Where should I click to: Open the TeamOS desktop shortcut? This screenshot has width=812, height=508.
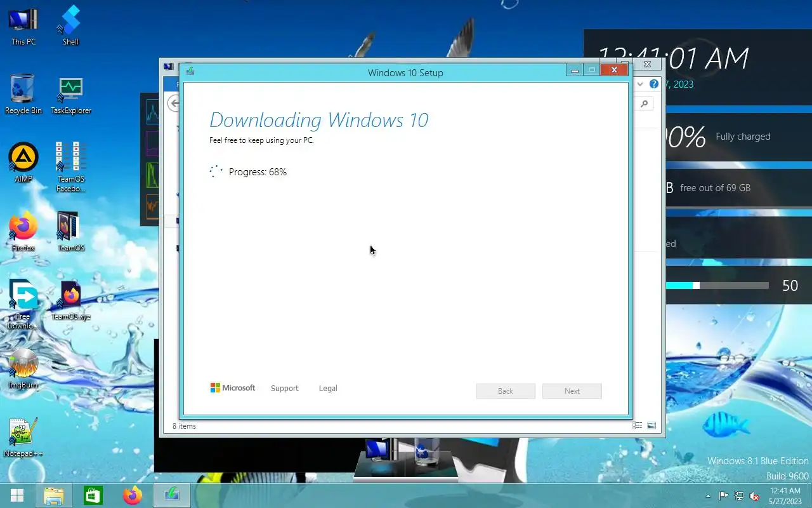[70, 231]
